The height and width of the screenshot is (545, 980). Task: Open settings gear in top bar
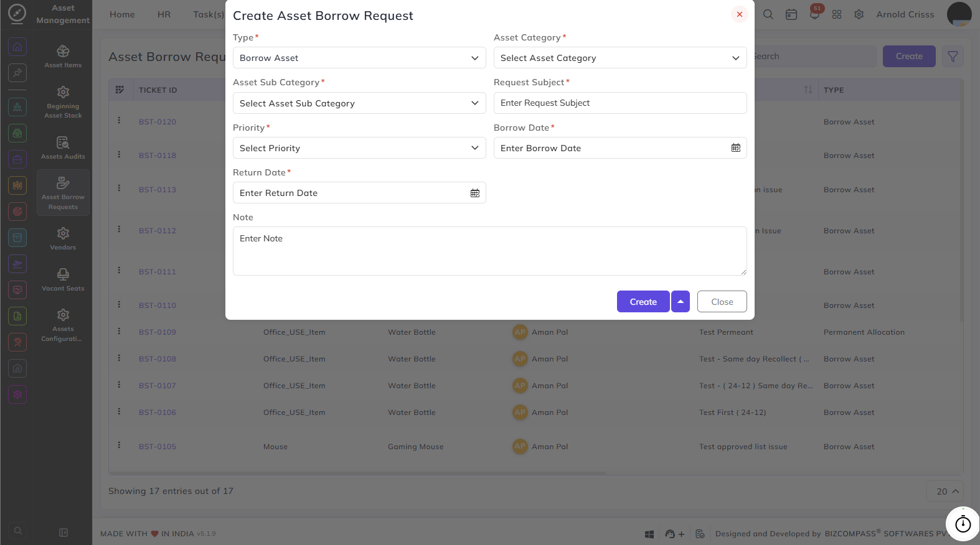click(859, 14)
